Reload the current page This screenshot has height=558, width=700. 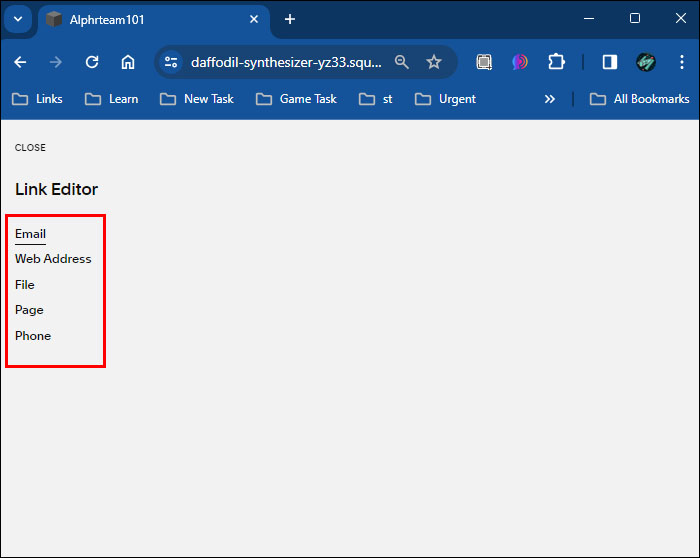click(x=92, y=62)
